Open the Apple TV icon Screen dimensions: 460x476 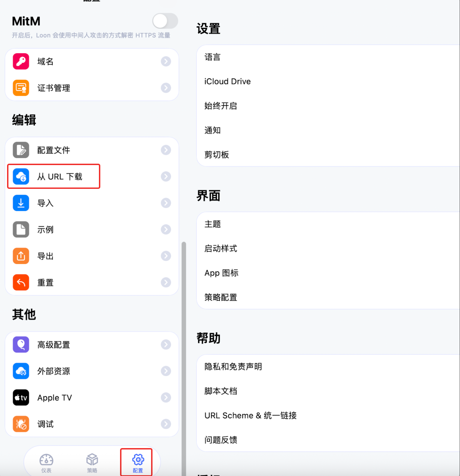(x=21, y=397)
